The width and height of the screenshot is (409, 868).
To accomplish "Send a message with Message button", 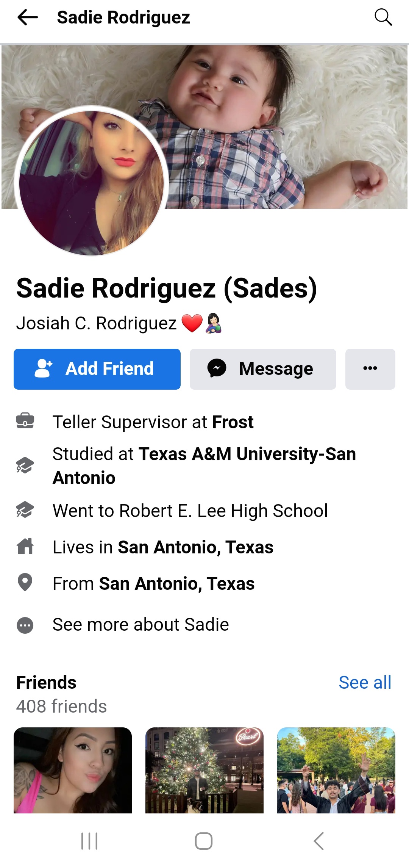I will pos(263,369).
